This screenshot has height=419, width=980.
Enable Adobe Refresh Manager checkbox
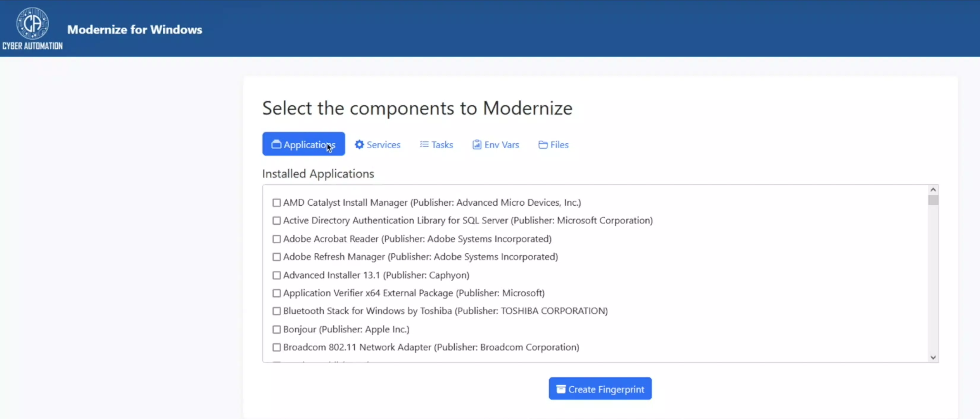click(x=277, y=257)
